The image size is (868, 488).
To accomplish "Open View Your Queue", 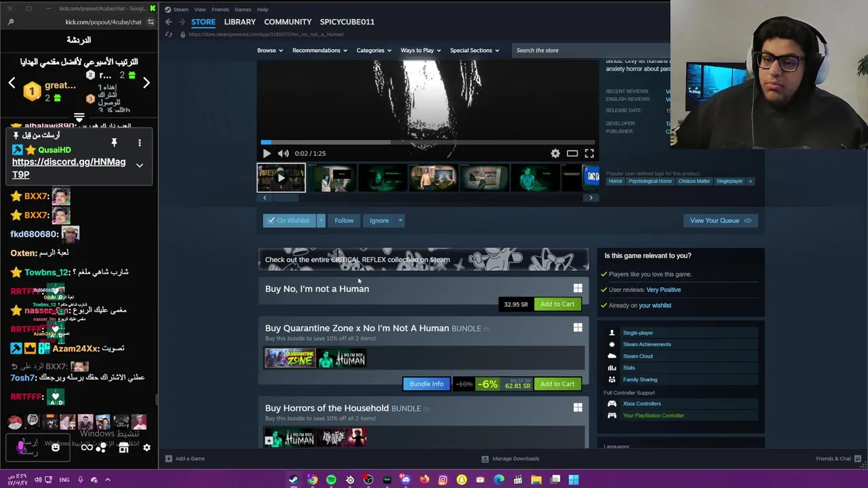I will [x=720, y=220].
